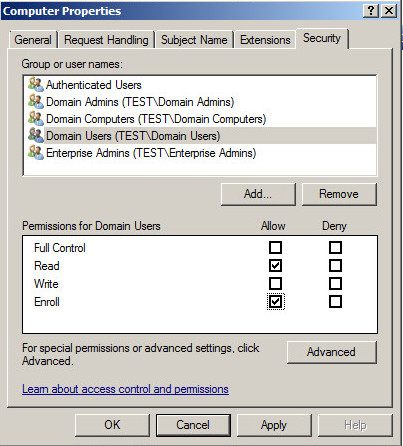Check the Deny Enroll checkbox
This screenshot has height=446, width=403.
coord(335,302)
